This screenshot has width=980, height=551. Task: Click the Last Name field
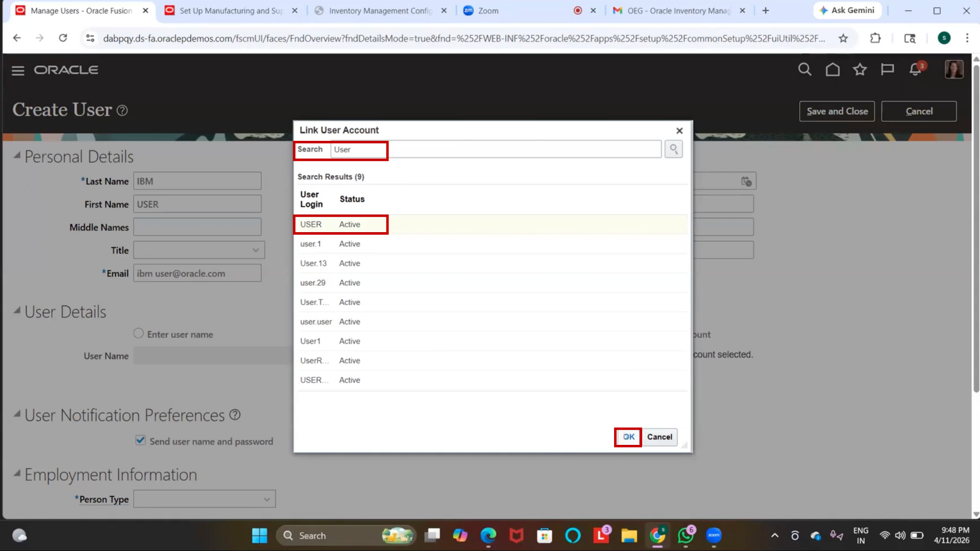tap(198, 181)
